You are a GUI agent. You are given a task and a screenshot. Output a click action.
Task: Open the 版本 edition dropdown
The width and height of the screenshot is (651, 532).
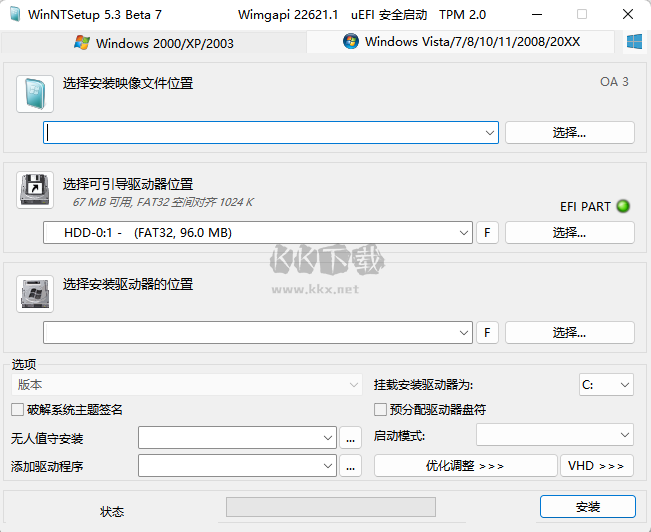186,385
